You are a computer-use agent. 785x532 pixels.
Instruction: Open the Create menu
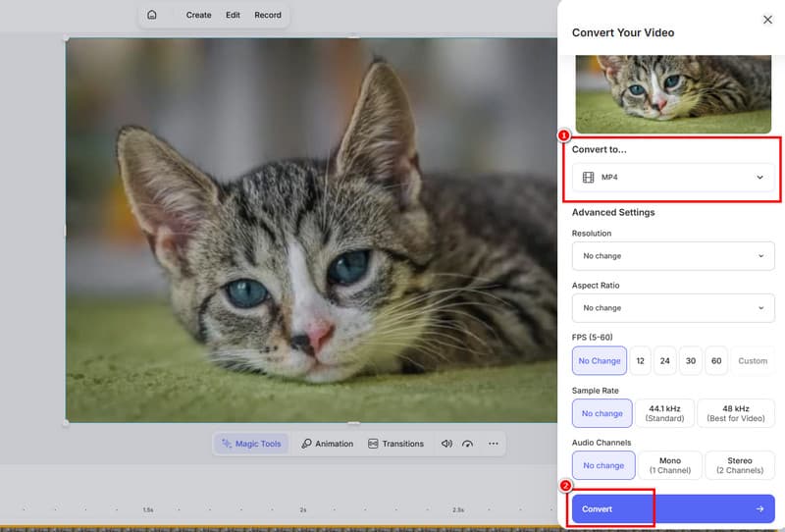199,15
